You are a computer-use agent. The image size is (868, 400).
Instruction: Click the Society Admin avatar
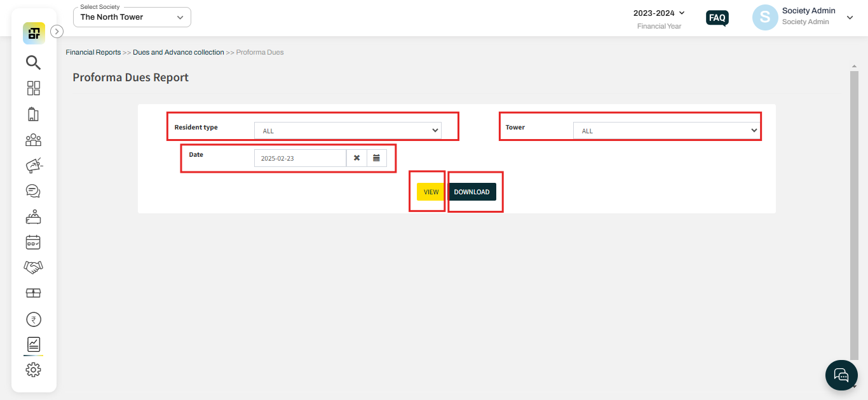pyautogui.click(x=765, y=18)
